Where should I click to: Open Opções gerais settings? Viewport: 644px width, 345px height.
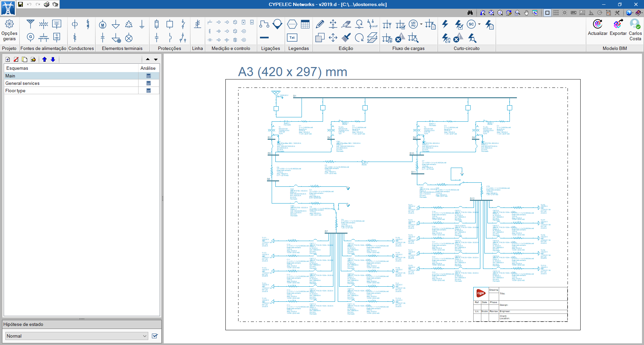pyautogui.click(x=9, y=30)
